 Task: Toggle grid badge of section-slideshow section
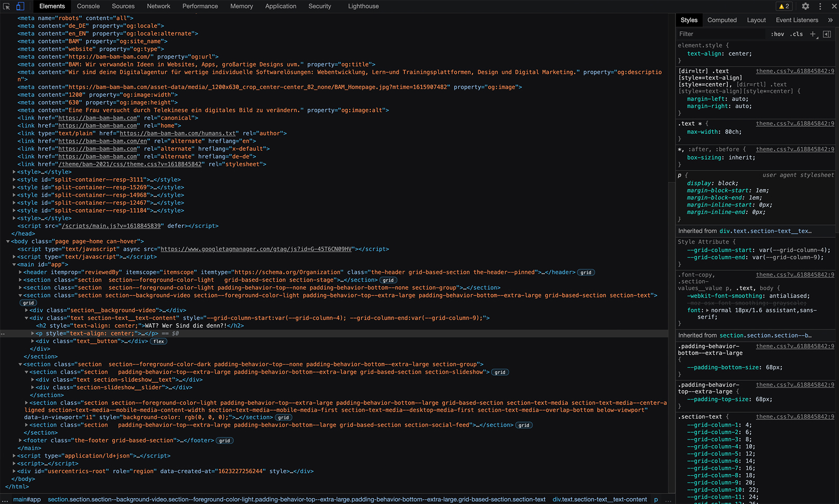pyautogui.click(x=500, y=372)
